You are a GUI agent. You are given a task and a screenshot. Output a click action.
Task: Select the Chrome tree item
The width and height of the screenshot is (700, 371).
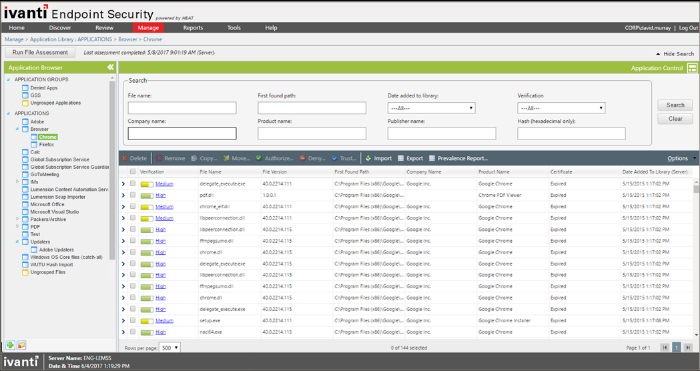(x=47, y=137)
